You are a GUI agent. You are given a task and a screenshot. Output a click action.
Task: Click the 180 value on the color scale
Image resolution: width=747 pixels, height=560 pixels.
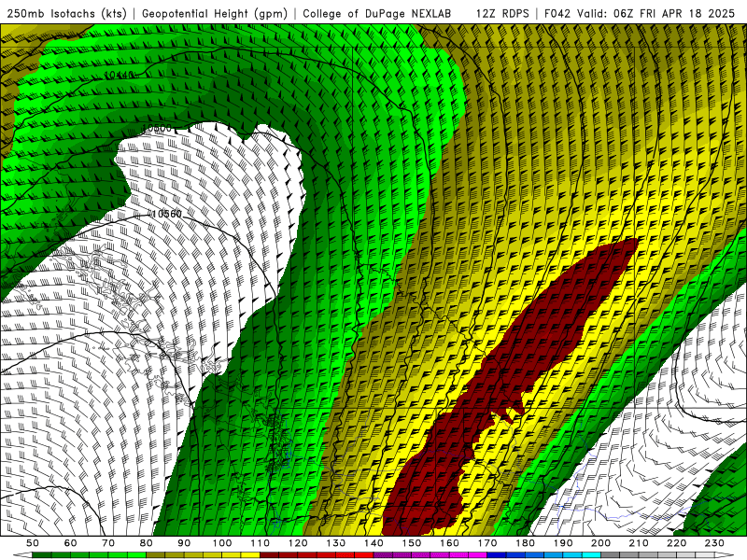(525, 543)
